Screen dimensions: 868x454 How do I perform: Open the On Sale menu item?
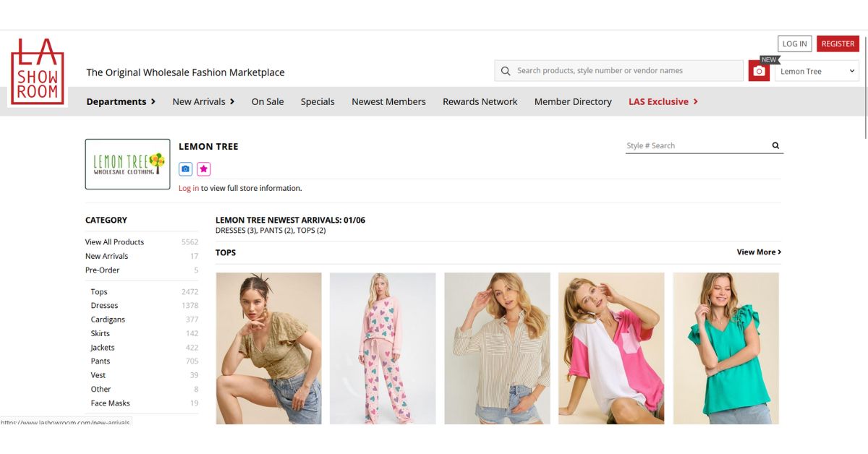(x=268, y=102)
